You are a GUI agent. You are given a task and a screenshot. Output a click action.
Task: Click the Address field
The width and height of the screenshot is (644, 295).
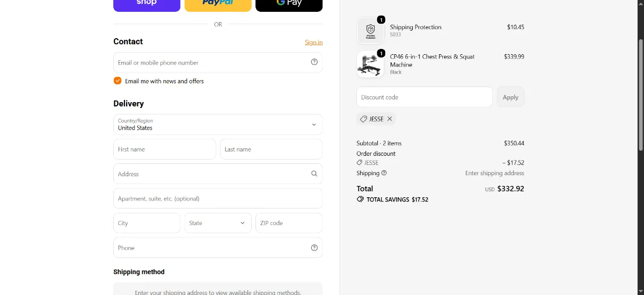click(218, 174)
